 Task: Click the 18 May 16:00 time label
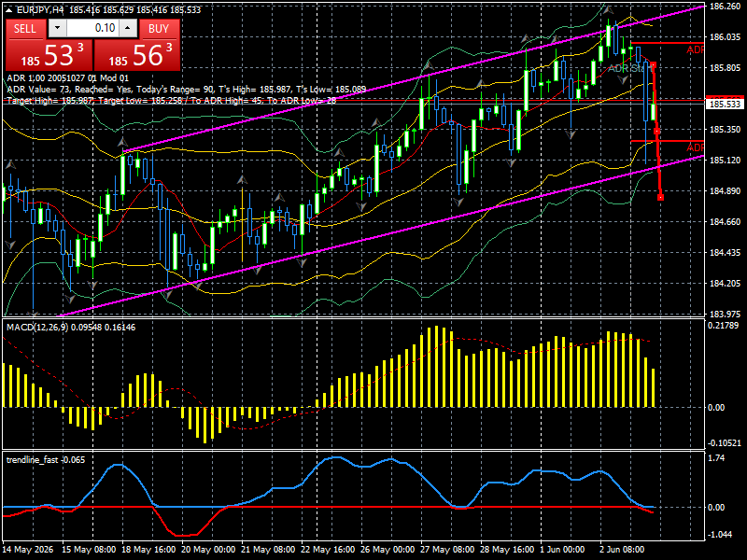(148, 549)
